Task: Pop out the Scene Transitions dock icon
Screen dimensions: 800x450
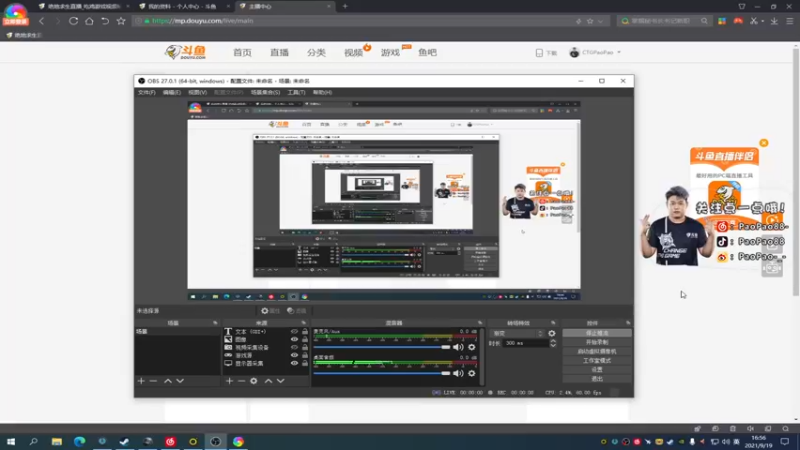Action: pos(553,323)
